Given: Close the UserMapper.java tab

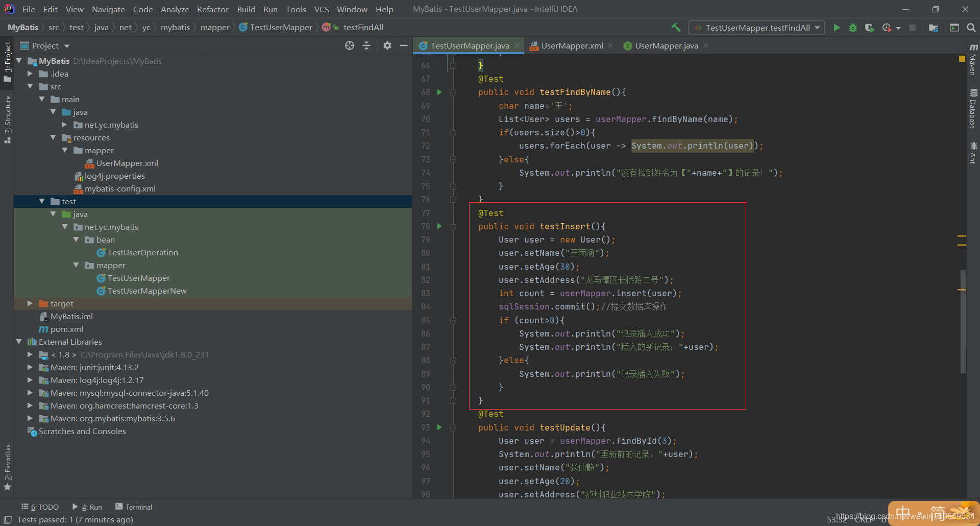Looking at the screenshot, I should (x=706, y=45).
